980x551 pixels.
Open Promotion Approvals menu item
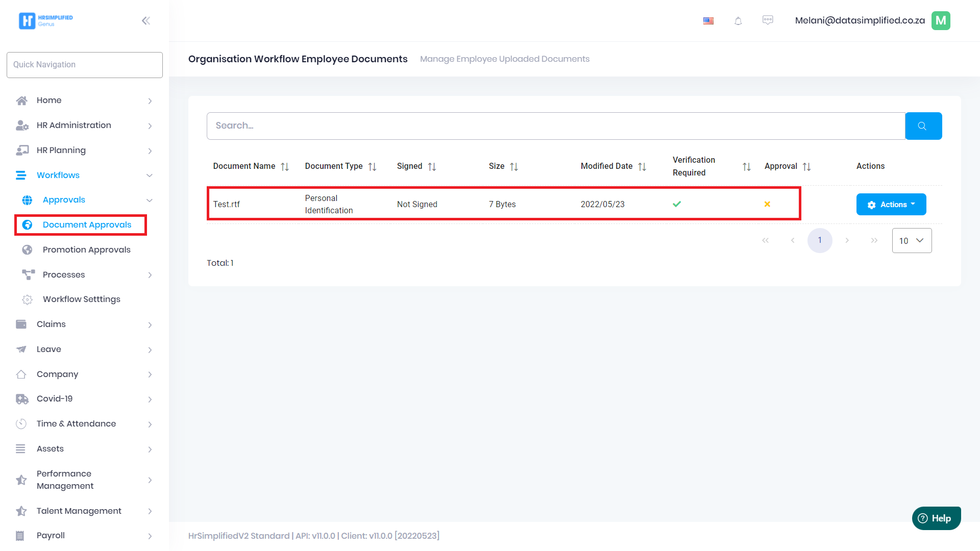86,250
